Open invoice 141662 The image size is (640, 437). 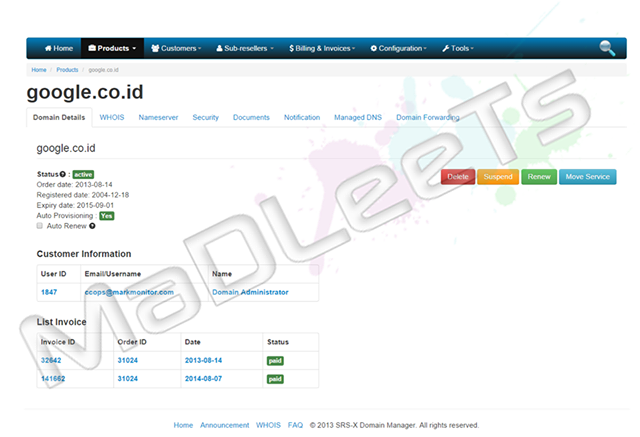[x=53, y=379]
